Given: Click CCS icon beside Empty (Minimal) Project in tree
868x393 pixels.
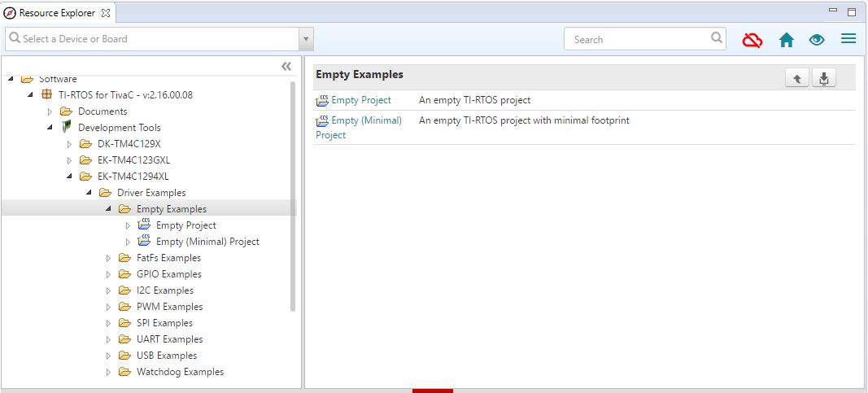Looking at the screenshot, I should [x=144, y=240].
